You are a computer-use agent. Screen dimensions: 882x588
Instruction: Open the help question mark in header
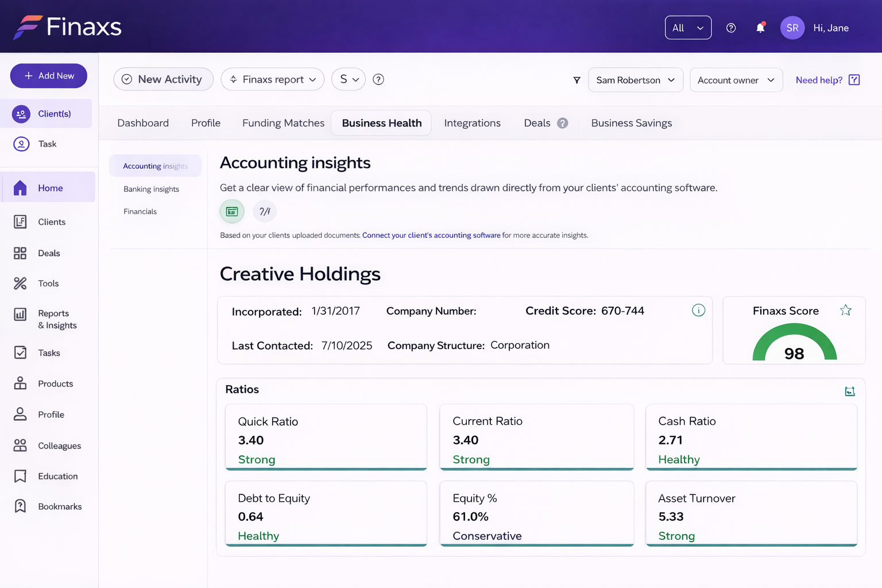(x=731, y=28)
